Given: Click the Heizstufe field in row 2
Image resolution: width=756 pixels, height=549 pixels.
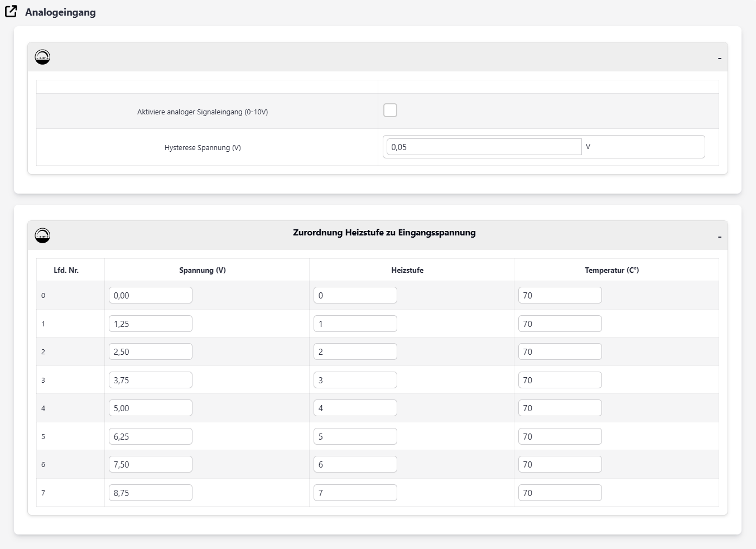Looking at the screenshot, I should coord(355,352).
